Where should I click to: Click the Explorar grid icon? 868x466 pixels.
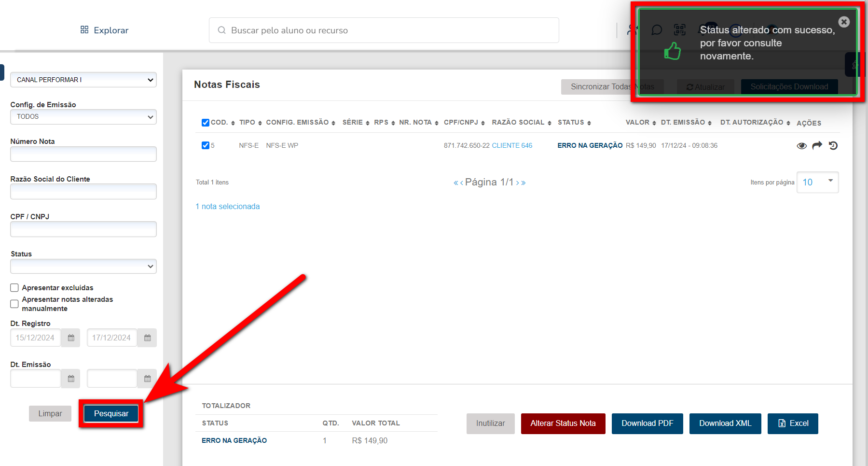tap(84, 30)
